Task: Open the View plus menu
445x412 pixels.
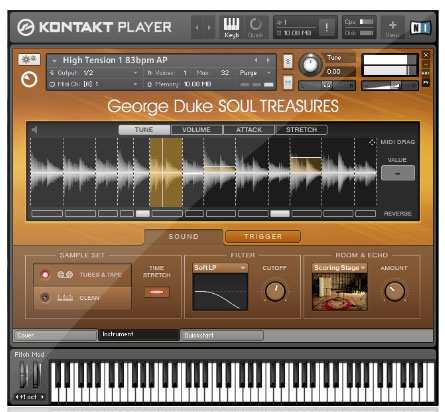Action: [393, 27]
